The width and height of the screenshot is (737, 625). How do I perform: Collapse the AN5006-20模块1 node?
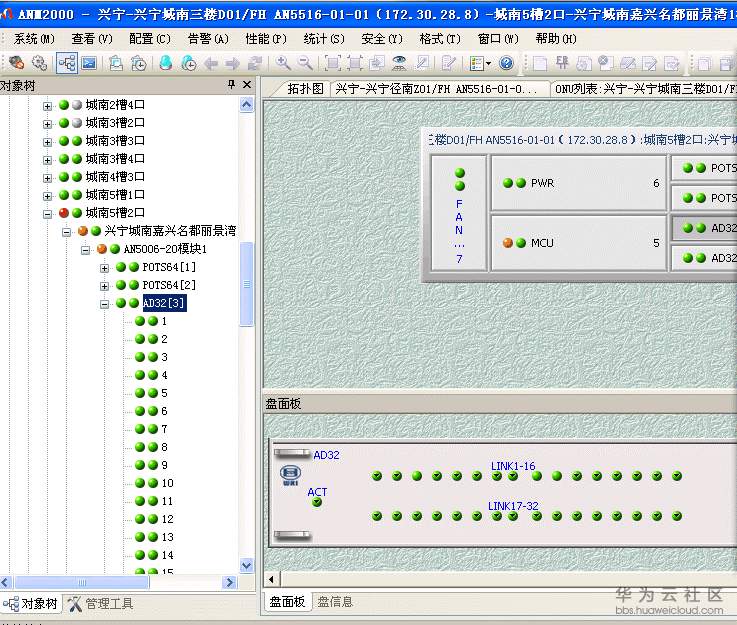tap(86, 250)
